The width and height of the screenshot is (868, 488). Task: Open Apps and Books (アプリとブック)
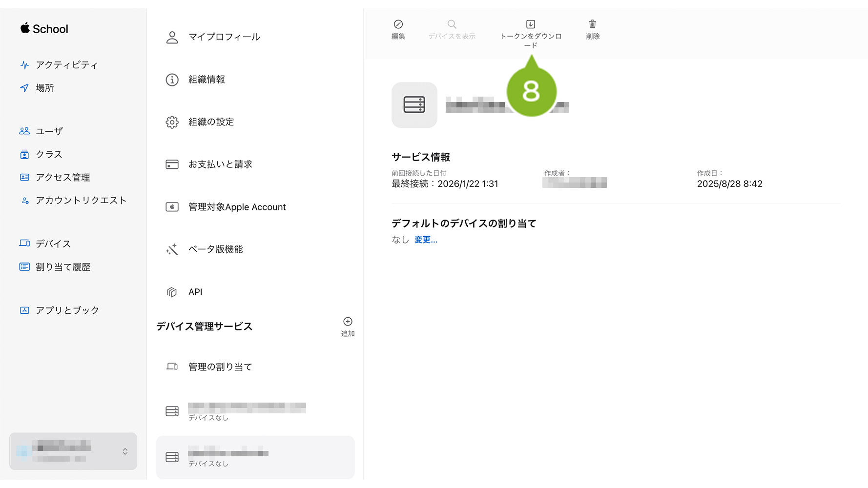click(67, 310)
